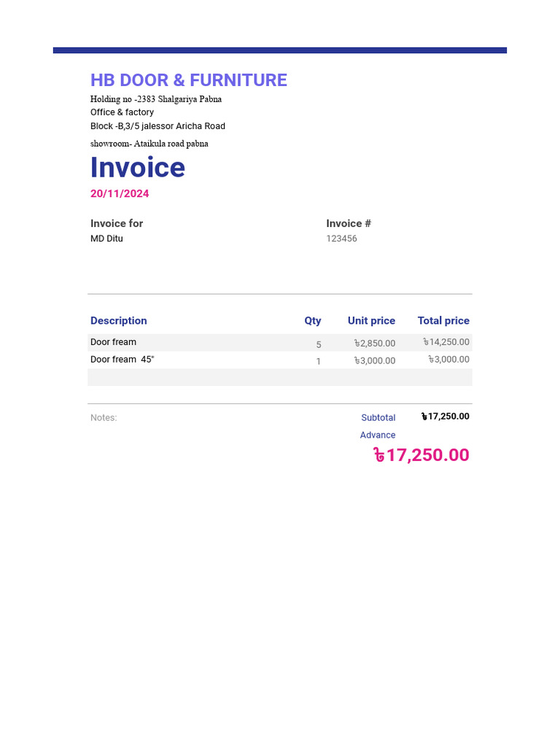Select the invoice date 20/11/2024
This screenshot has height=747, width=560.
tap(120, 193)
